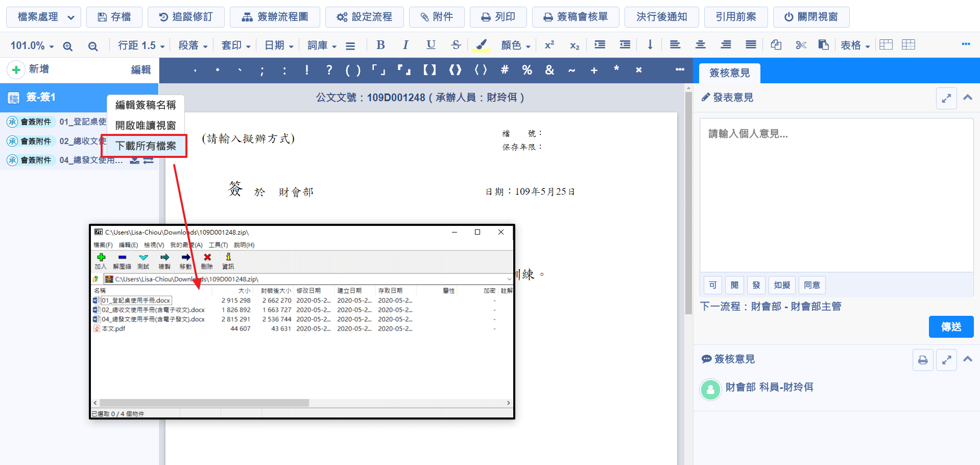The width and height of the screenshot is (980, 465).
Task: Click the highlighter color tool
Action: [x=481, y=45]
